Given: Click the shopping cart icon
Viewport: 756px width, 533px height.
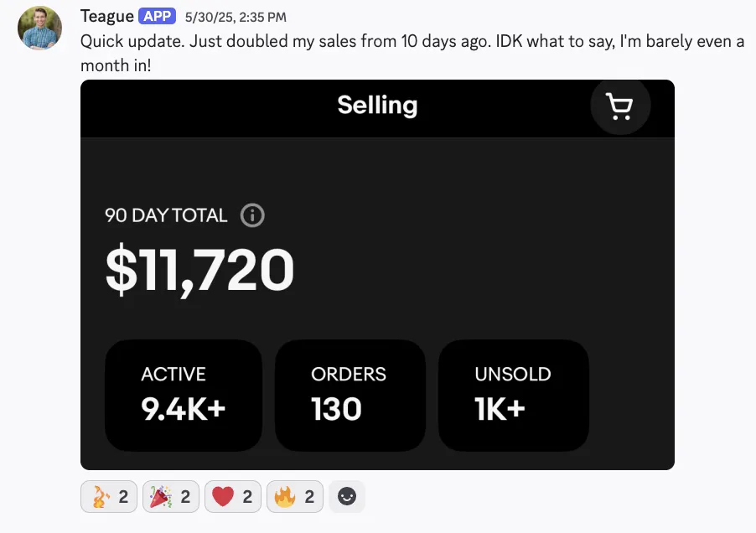Looking at the screenshot, I should point(620,106).
